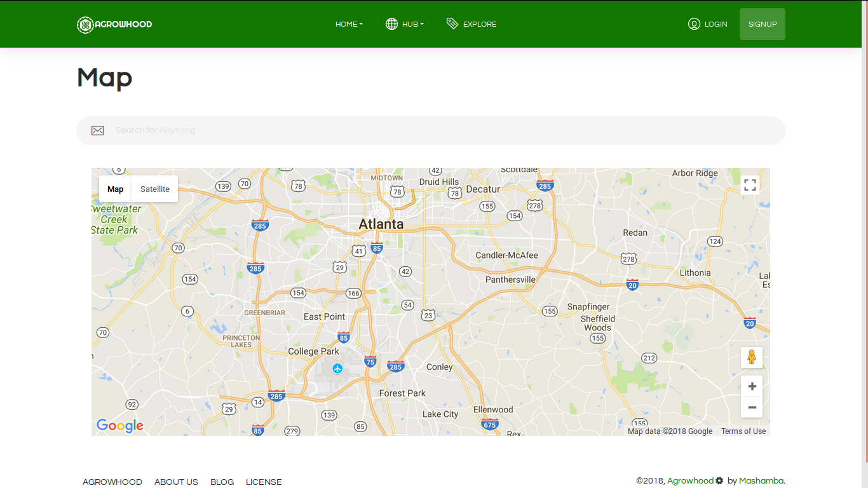Click the Princeton Lakes map label
The height and width of the screenshot is (488, 868).
tap(241, 341)
